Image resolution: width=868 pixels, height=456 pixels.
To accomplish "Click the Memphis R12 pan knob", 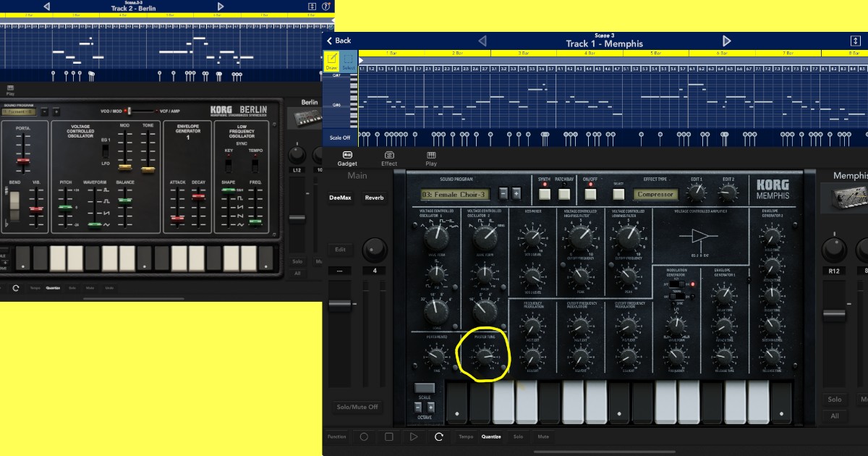I will tap(834, 250).
